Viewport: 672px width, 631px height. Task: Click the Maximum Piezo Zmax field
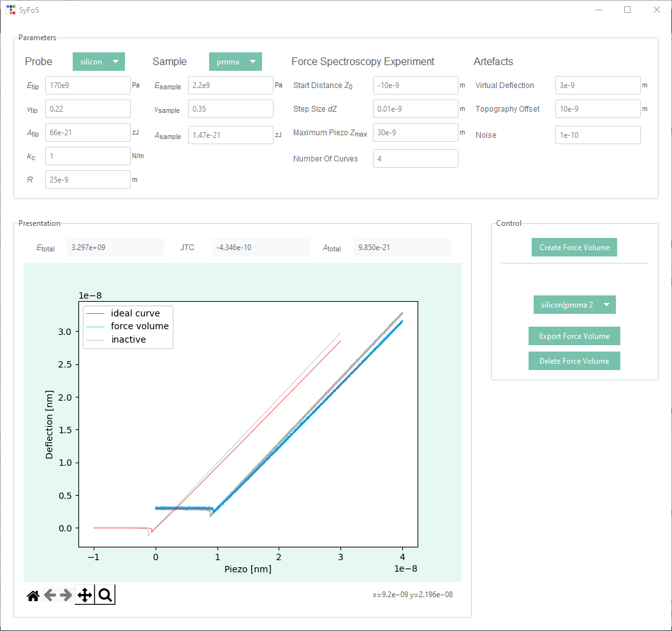pos(415,132)
